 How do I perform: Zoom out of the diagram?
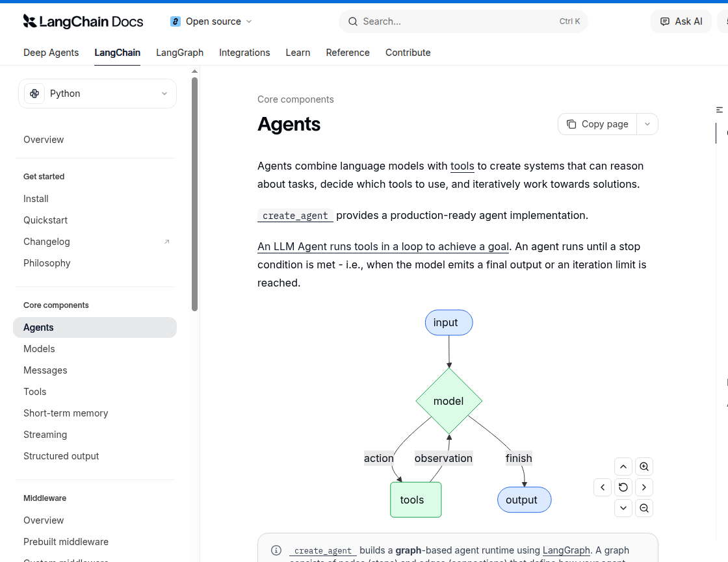click(x=644, y=507)
